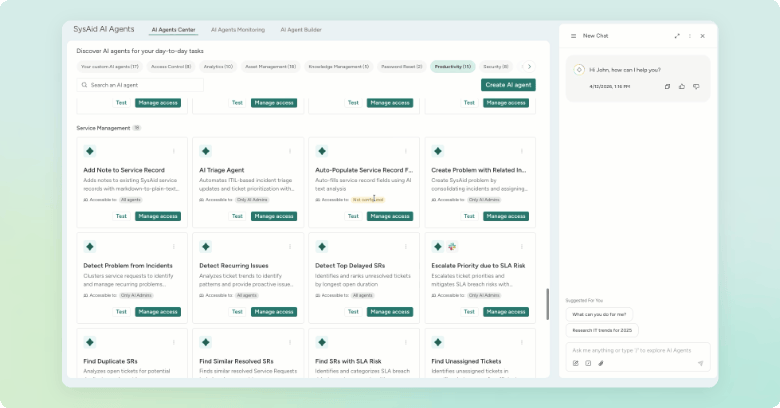Viewport: 780px width, 408px height.
Task: Filter by Your custom AI agents category
Action: tap(110, 67)
